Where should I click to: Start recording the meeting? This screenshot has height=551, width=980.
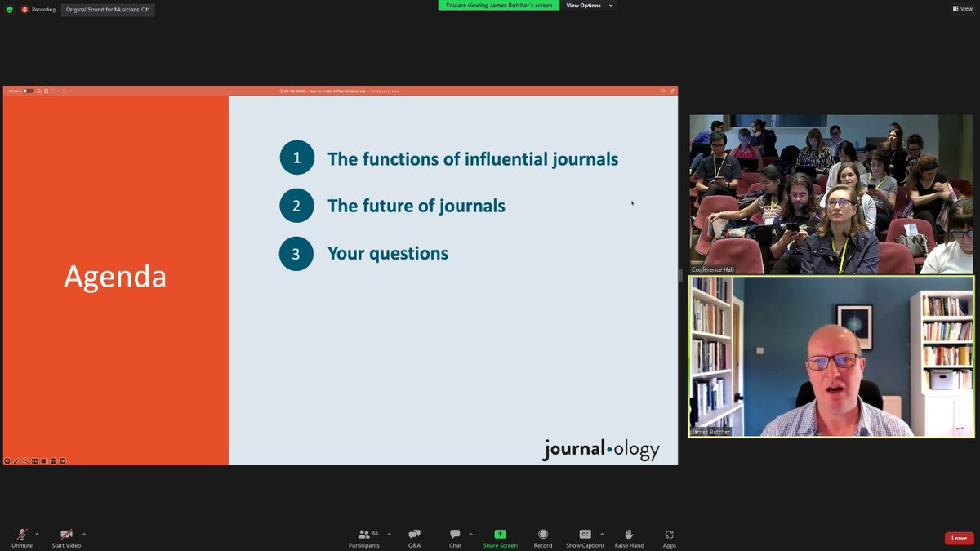[542, 537]
